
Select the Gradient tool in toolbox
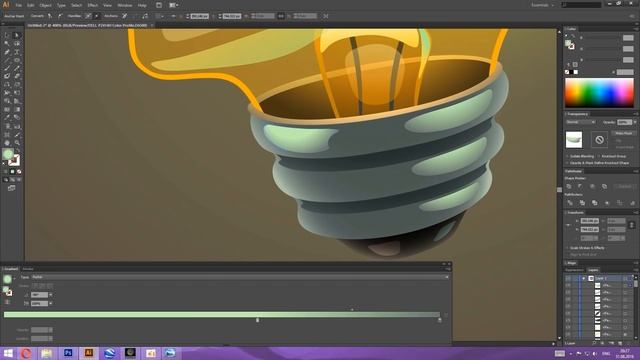tap(17, 109)
